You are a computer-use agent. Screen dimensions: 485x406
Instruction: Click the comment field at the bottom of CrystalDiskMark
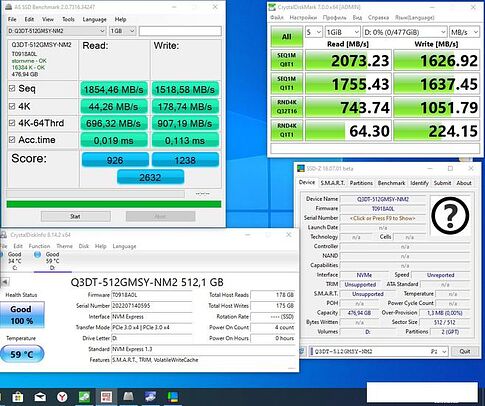coord(375,149)
